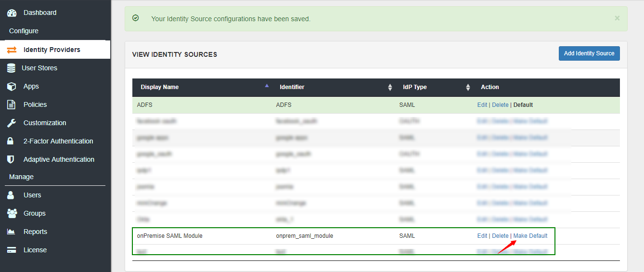
Task: Dismiss the saved configuration alert
Action: pyautogui.click(x=617, y=18)
